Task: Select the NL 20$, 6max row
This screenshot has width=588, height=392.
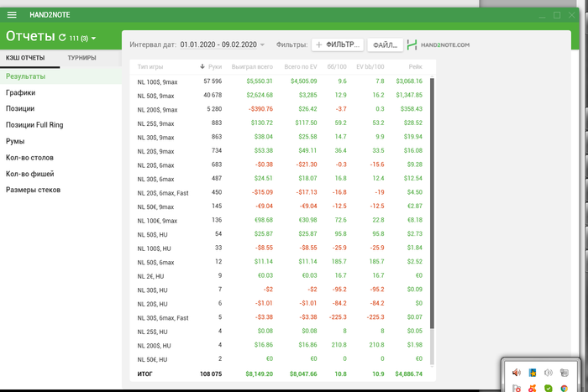Action: (280, 165)
